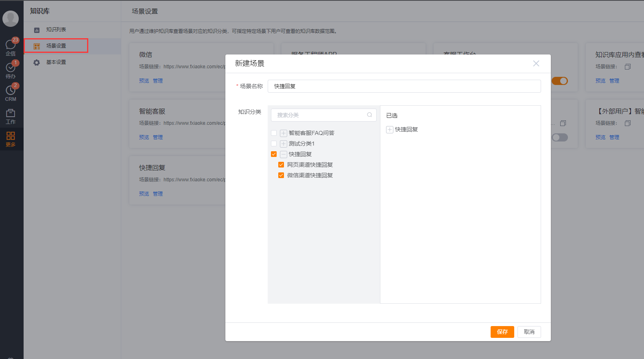Image resolution: width=644 pixels, height=359 pixels.
Task: Click the 测试分类1 label
Action: (x=301, y=144)
